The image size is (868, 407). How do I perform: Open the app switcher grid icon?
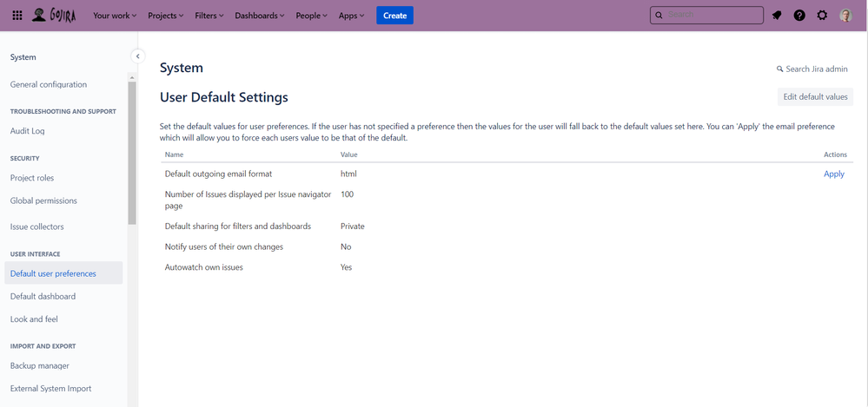(x=17, y=16)
